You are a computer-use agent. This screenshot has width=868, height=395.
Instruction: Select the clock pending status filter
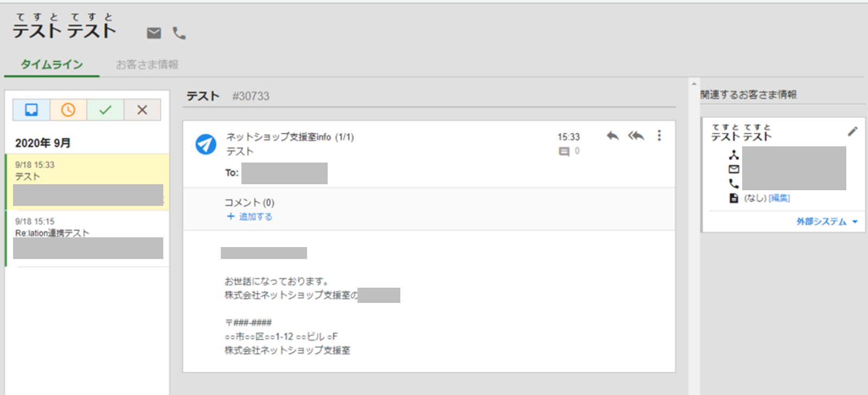click(68, 110)
